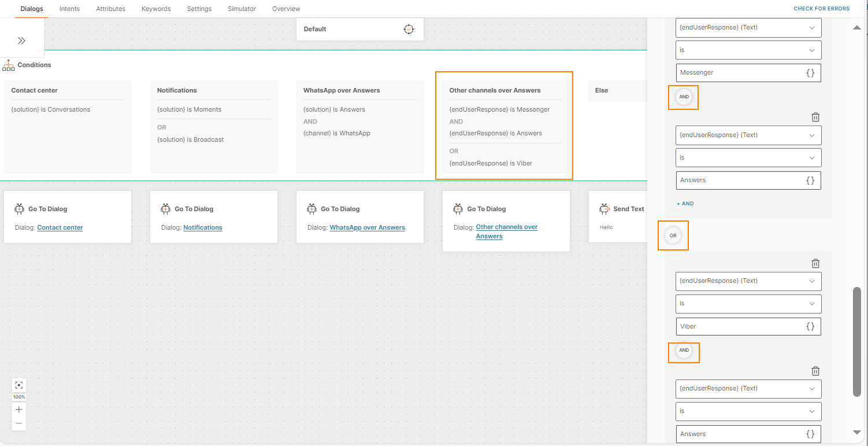Click scroll down arrow in conditions panel
This screenshot has height=446, width=868.
857,432
